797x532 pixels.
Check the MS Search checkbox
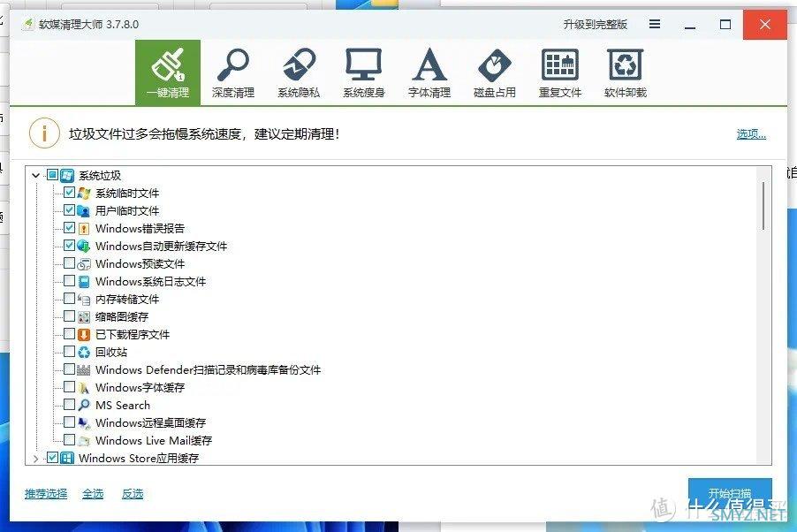(69, 405)
